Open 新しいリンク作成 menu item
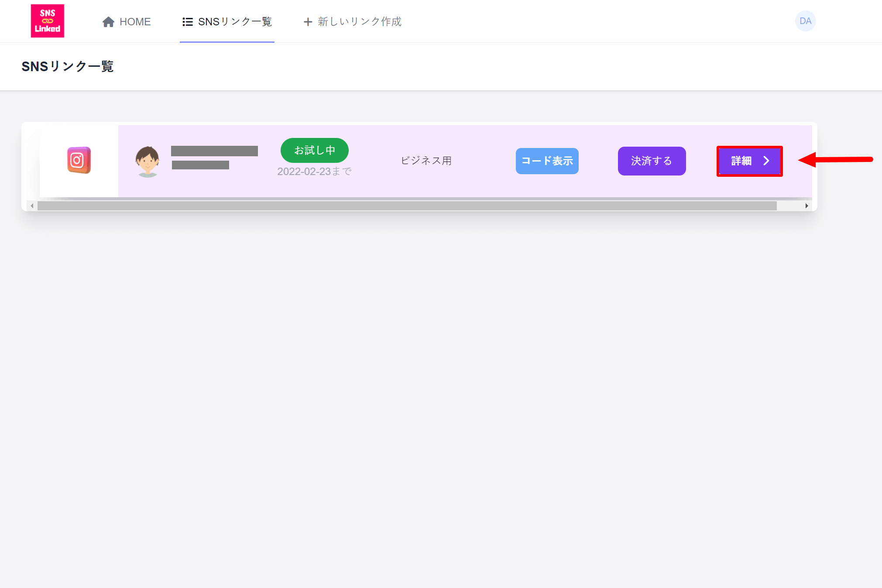This screenshot has height=588, width=882. [x=360, y=22]
